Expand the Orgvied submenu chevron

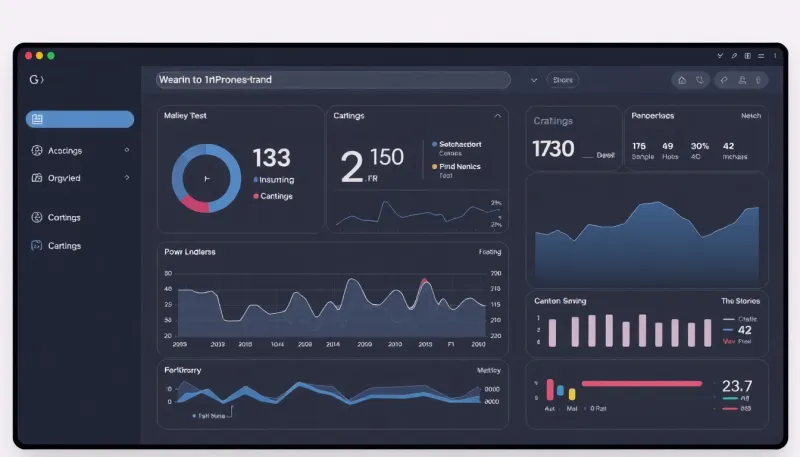pyautogui.click(x=127, y=177)
